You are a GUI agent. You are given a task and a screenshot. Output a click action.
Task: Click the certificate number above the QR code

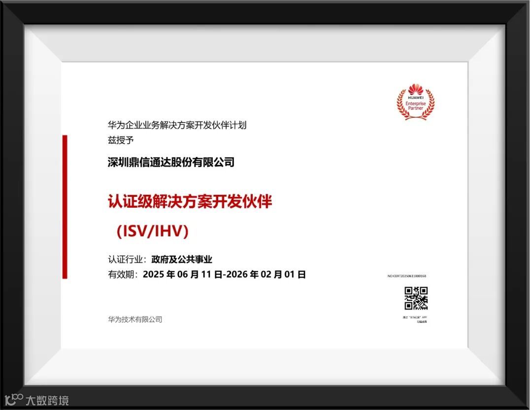click(x=407, y=276)
